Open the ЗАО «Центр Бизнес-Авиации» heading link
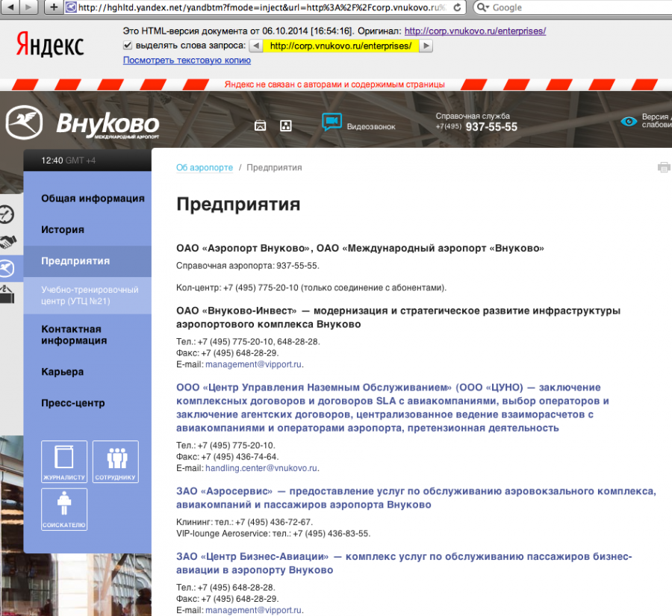The height and width of the screenshot is (616, 672). [404, 563]
